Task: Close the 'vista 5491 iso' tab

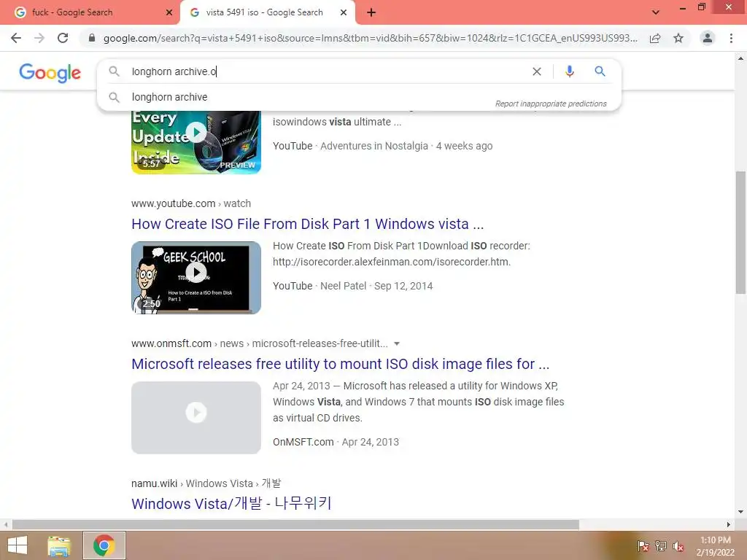Action: 344,12
